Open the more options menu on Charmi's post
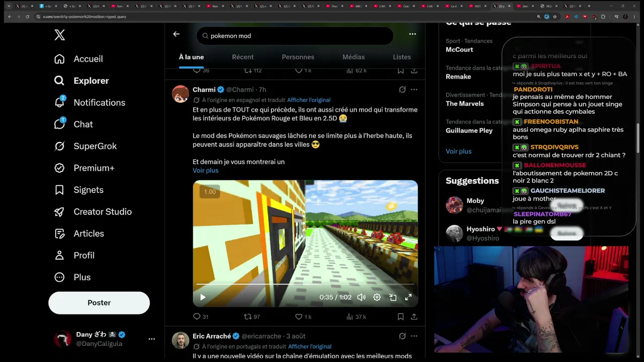Screen dimensions: 644x362 coord(414,89)
